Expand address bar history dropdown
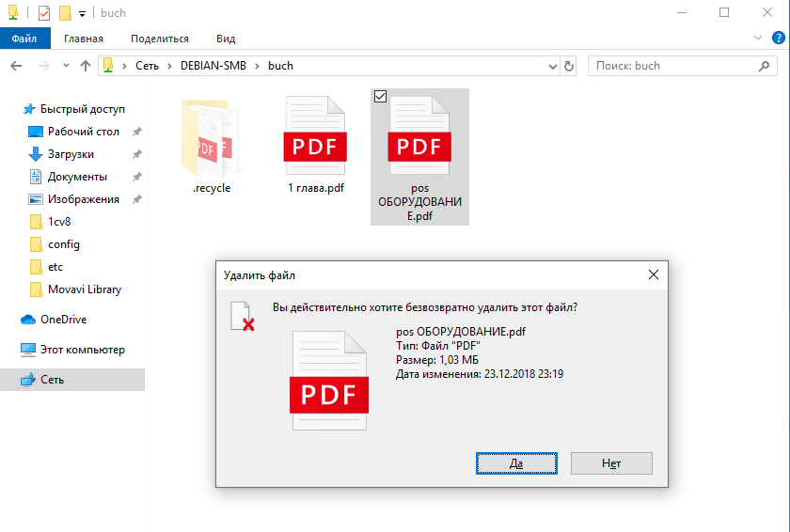The image size is (790, 532). [553, 66]
